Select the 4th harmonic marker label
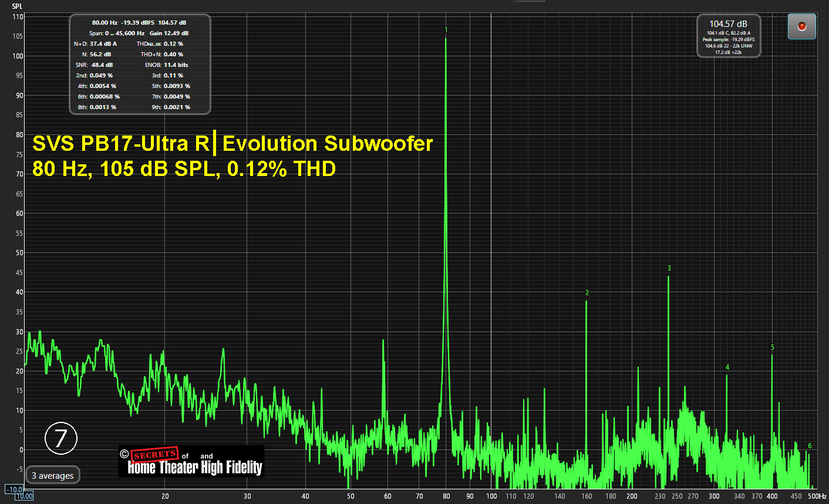Screen dimensions: 829x504 727,367
